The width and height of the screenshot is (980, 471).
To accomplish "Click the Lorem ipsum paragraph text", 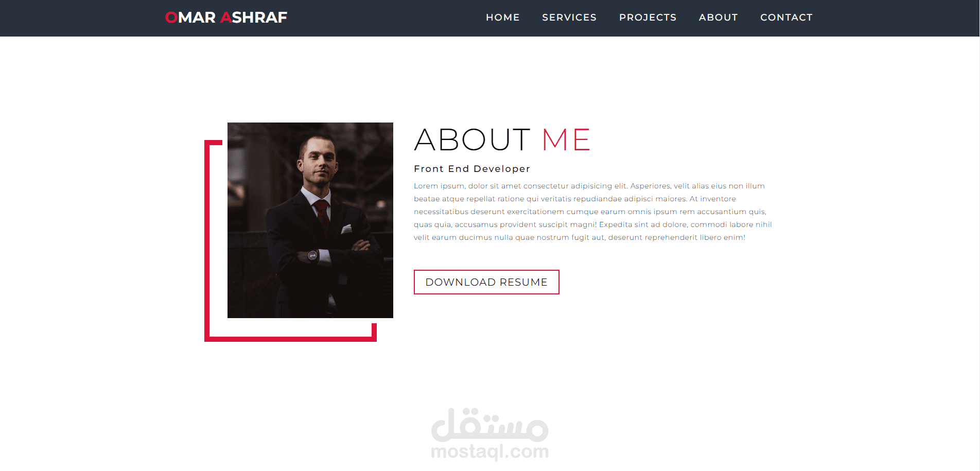I will 593,212.
